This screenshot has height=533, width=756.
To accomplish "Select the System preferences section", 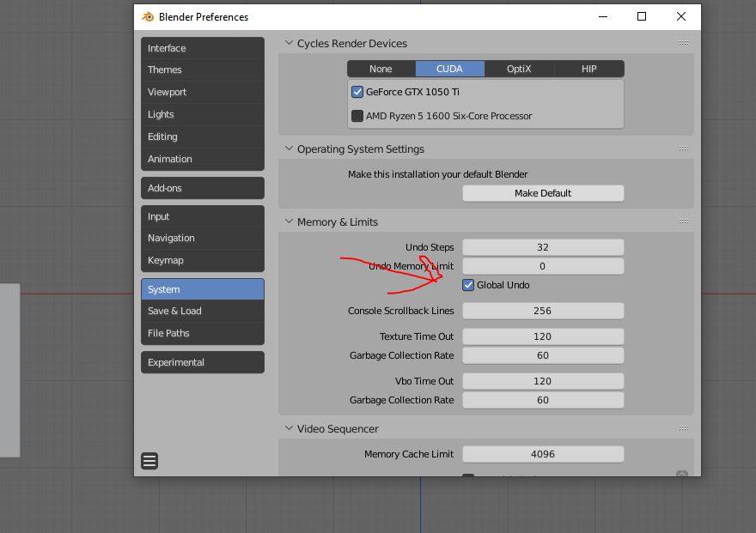I will [x=203, y=289].
